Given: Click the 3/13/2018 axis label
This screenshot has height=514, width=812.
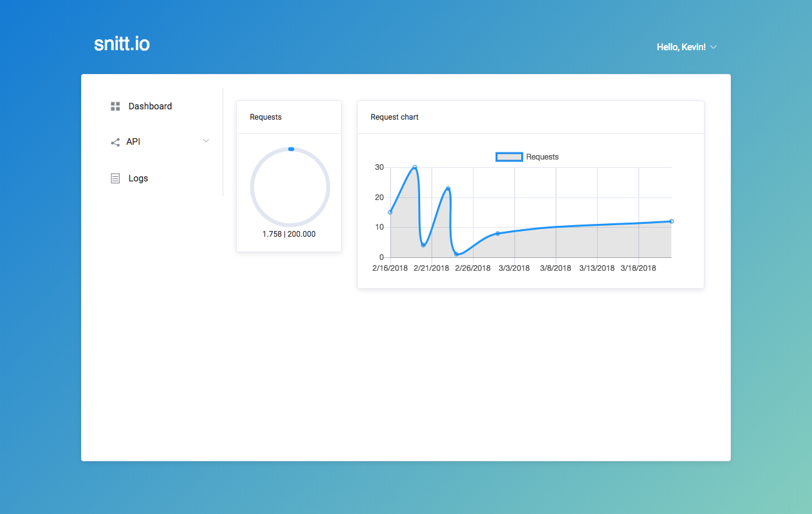Looking at the screenshot, I should pyautogui.click(x=596, y=268).
